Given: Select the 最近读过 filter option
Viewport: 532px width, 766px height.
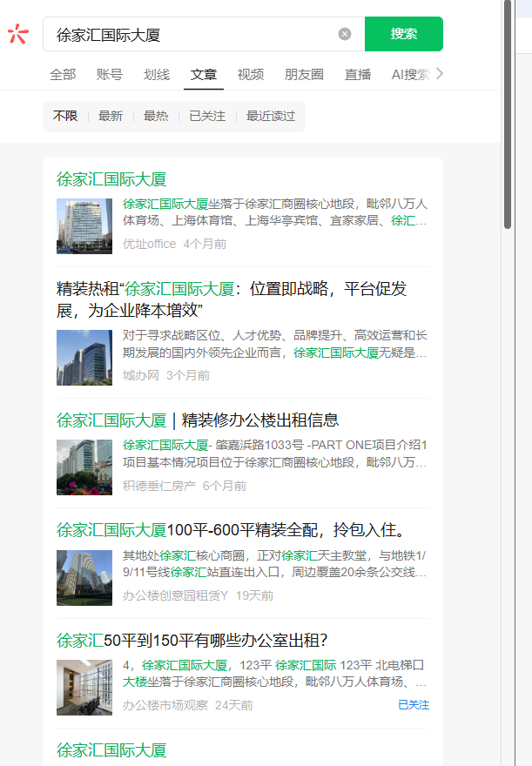Looking at the screenshot, I should [x=271, y=116].
